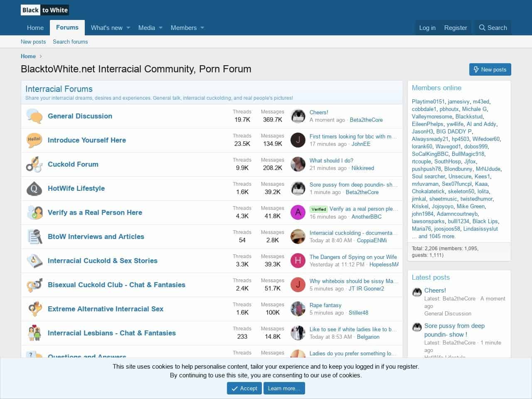Expand the What's new dropdown arrow
Screen dimensions: 532x399
pos(128,28)
